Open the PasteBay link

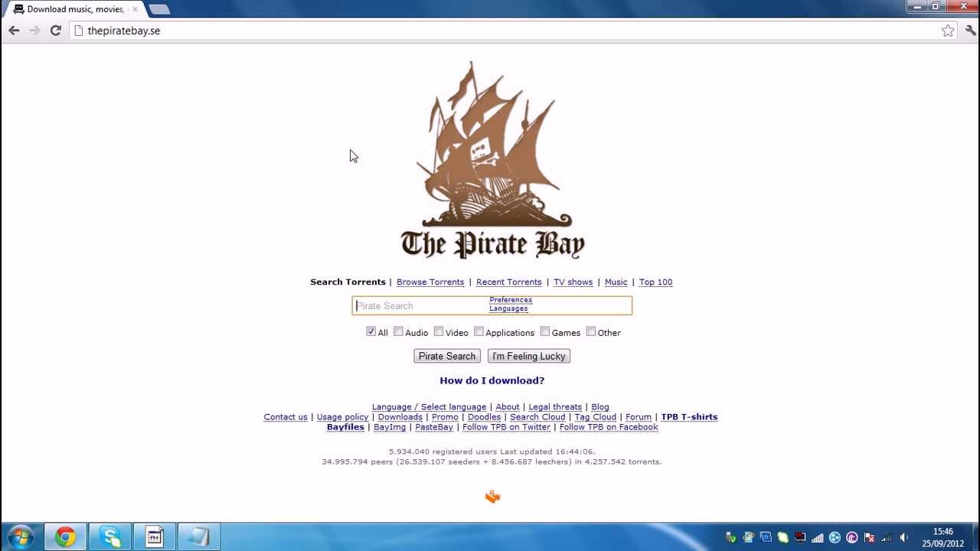[434, 427]
